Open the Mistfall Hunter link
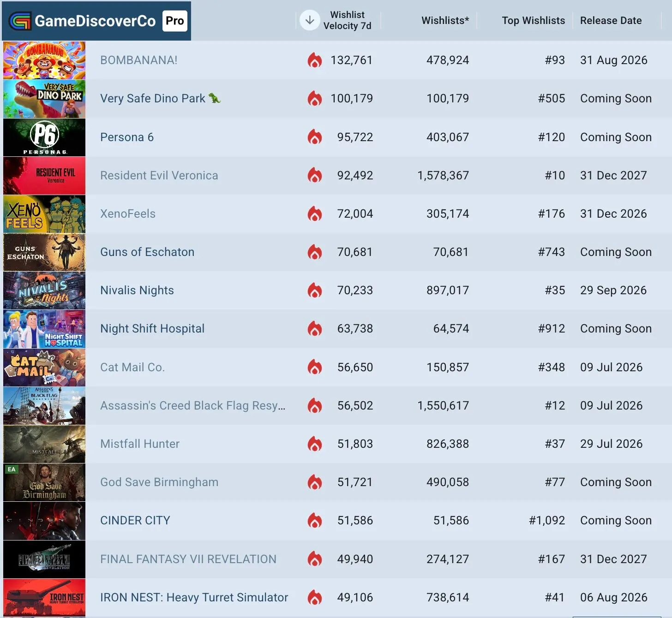This screenshot has height=618, width=672. tap(140, 444)
